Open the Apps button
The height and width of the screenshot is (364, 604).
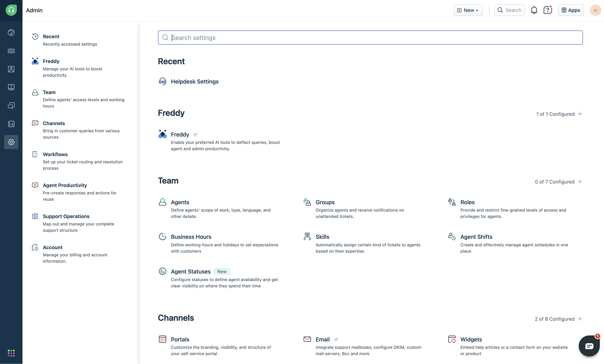click(x=571, y=10)
